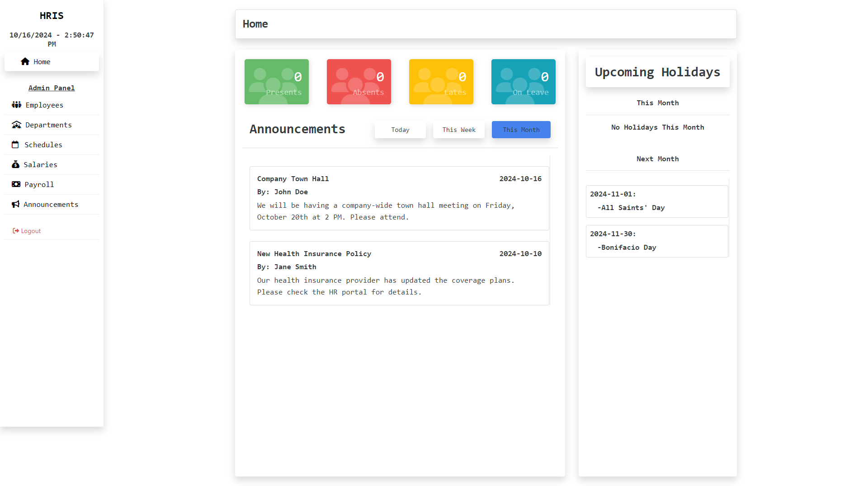Filter announcements by Today
Screen dimensions: 868x486
(400, 130)
